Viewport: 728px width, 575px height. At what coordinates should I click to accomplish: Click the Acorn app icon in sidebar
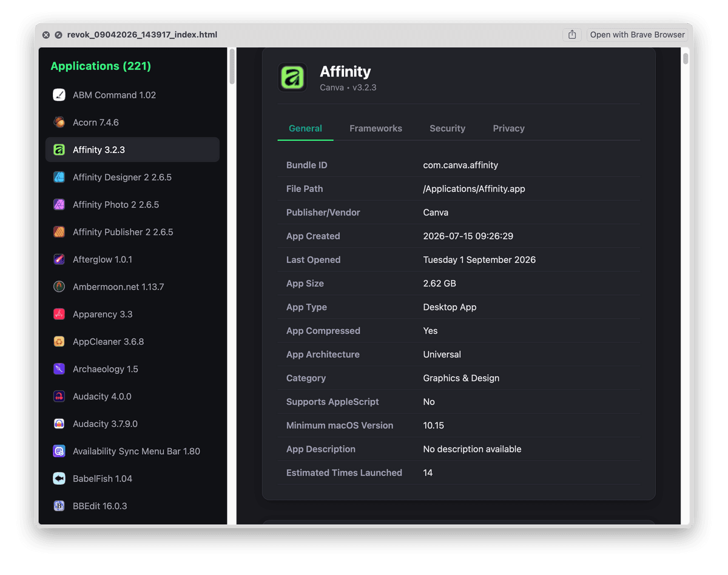59,122
